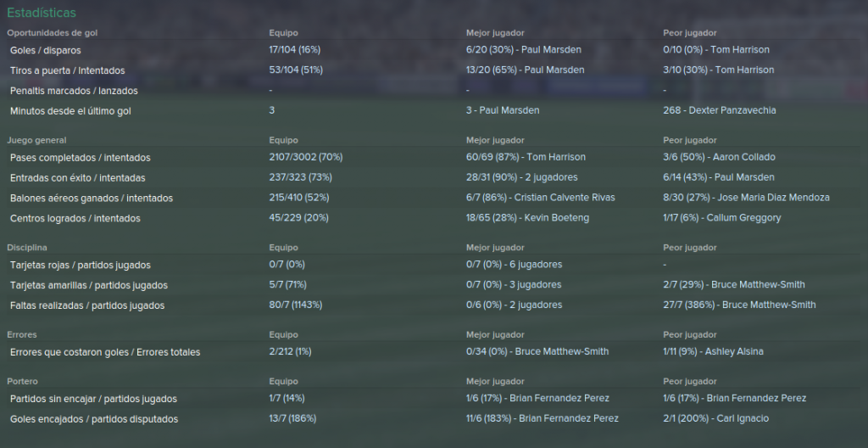Open Ashley Alsina's profile link

coord(734,351)
